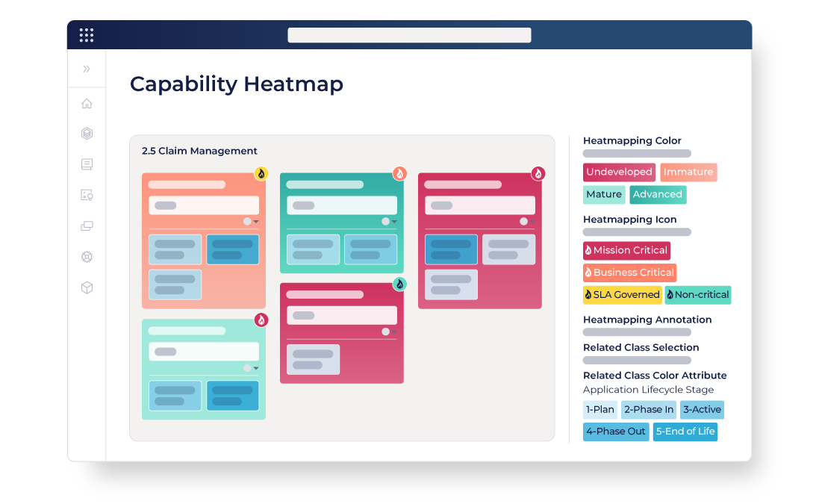Click the input field on teal card
The width and height of the screenshot is (819, 504).
click(342, 205)
